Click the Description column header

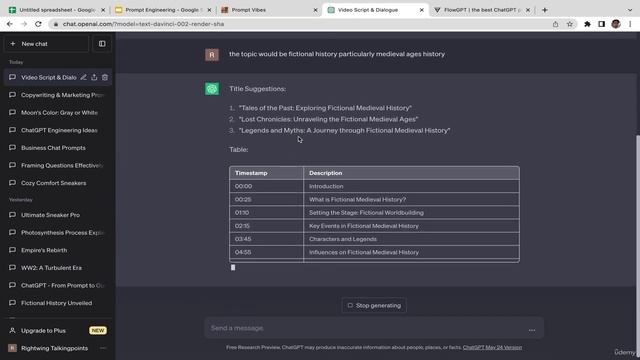point(411,173)
